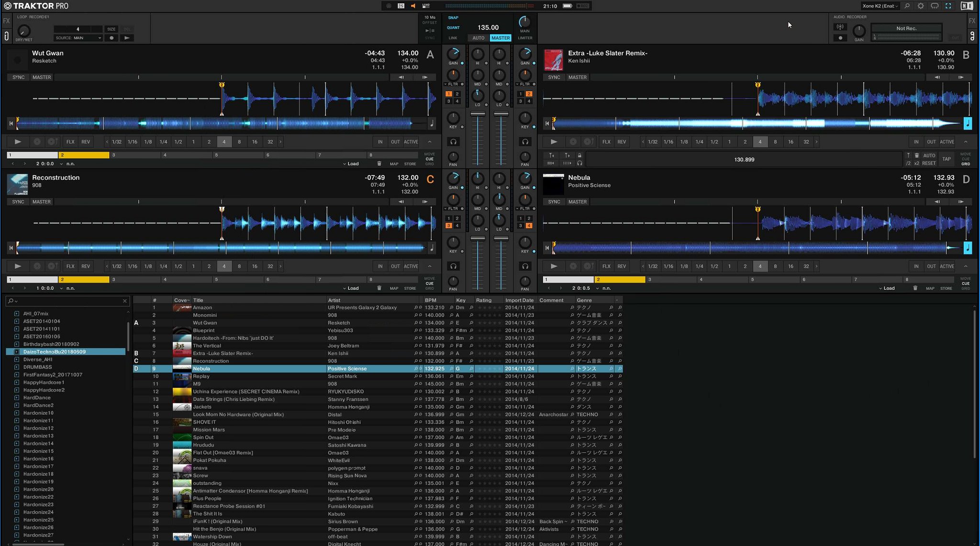
Task: Nudge deck A tempo bend forward arrow
Action: tap(424, 77)
